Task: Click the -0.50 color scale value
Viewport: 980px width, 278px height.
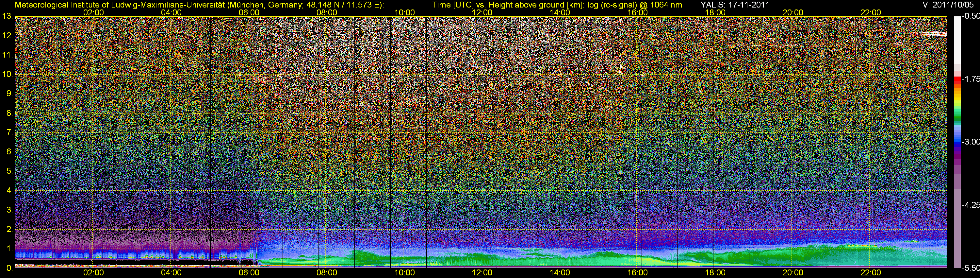Action: tap(971, 16)
